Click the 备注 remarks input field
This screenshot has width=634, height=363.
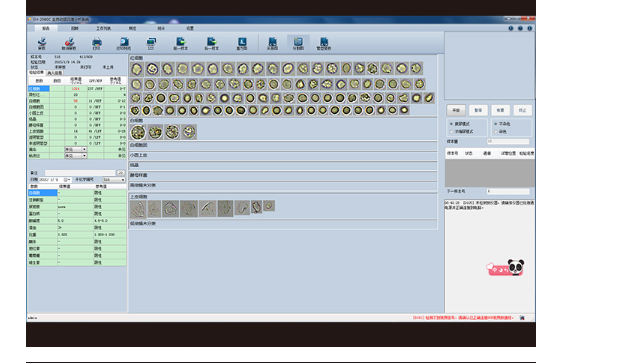(x=80, y=173)
